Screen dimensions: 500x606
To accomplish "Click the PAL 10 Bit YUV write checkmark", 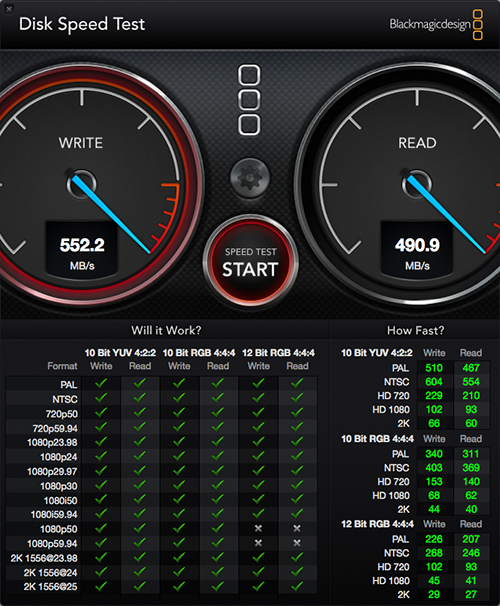I will pyautogui.click(x=101, y=383).
